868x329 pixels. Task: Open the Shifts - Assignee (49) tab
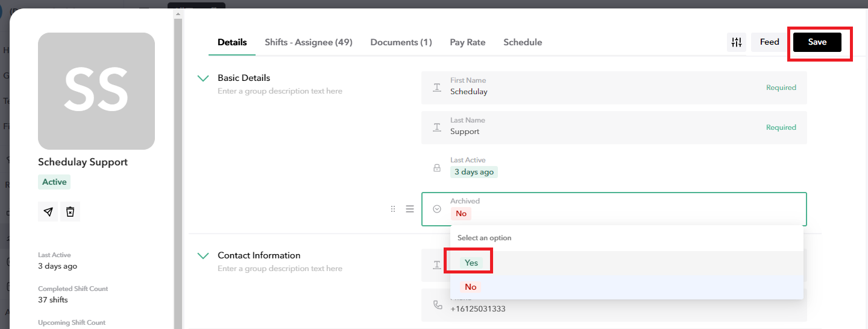coord(309,42)
